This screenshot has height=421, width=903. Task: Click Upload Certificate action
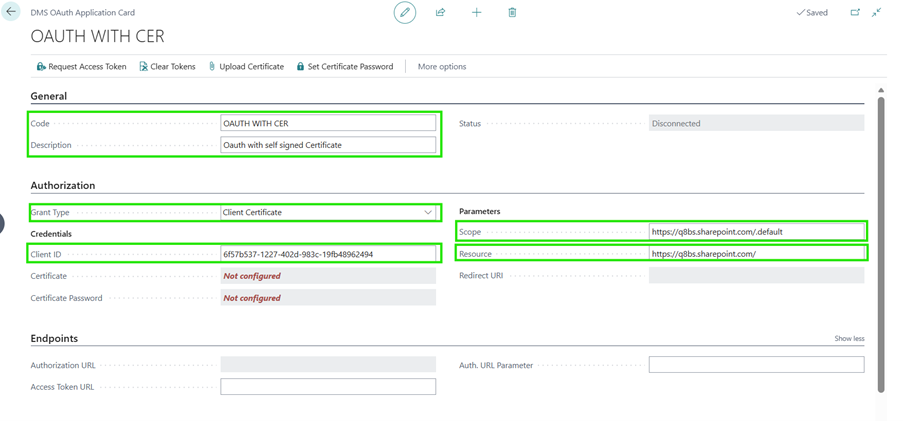[x=246, y=66]
